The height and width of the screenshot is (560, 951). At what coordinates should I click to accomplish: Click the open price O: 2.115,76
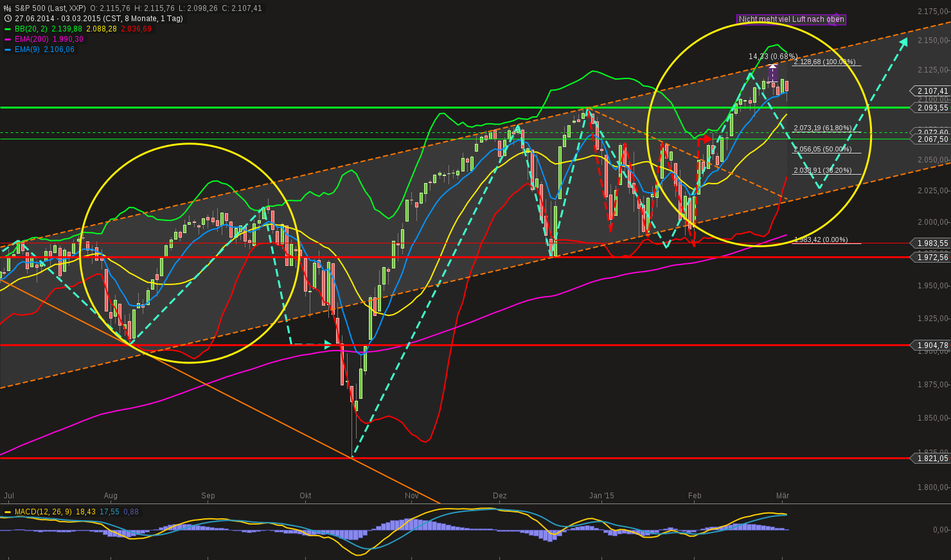point(111,8)
